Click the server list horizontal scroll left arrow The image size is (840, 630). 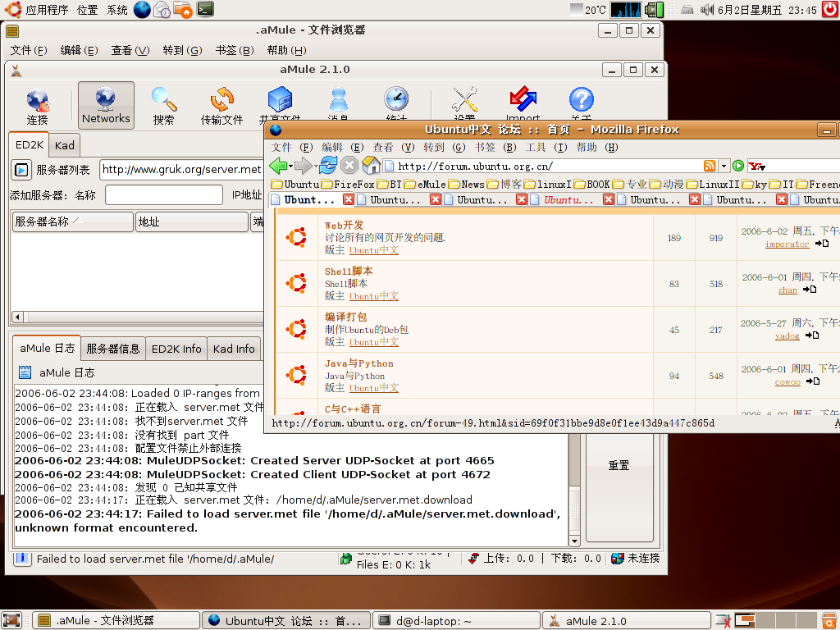point(18,317)
